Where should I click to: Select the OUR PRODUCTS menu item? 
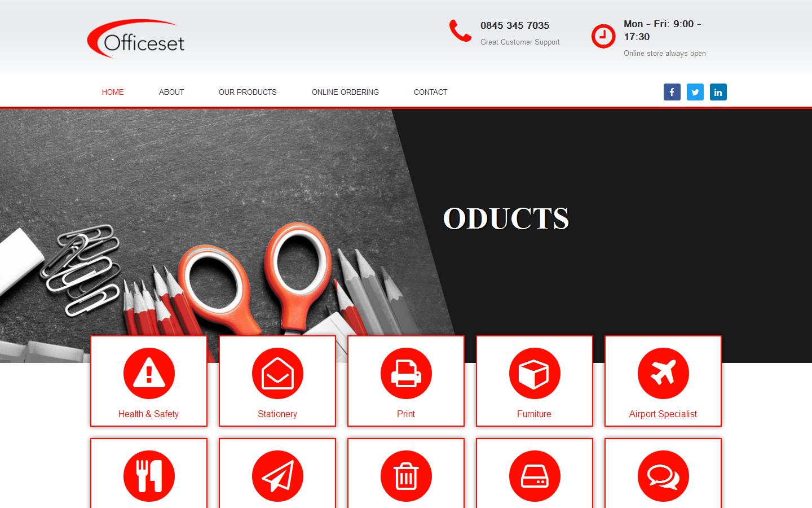pyautogui.click(x=248, y=92)
